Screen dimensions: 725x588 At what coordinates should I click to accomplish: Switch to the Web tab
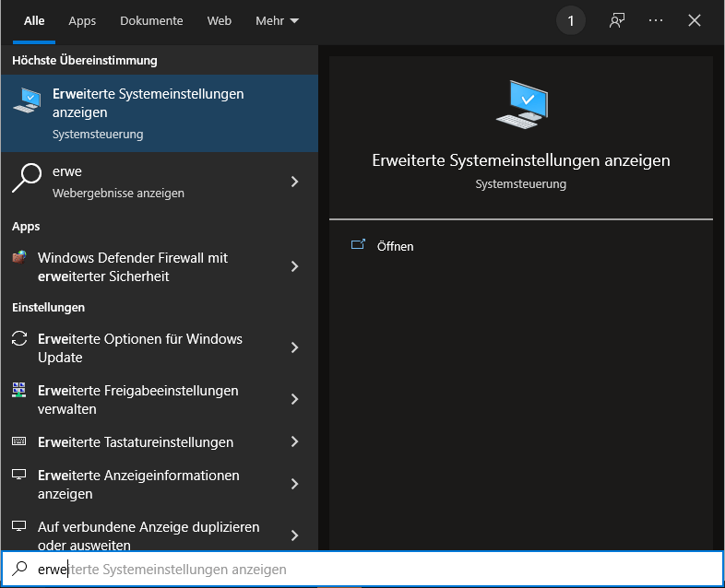pos(220,21)
